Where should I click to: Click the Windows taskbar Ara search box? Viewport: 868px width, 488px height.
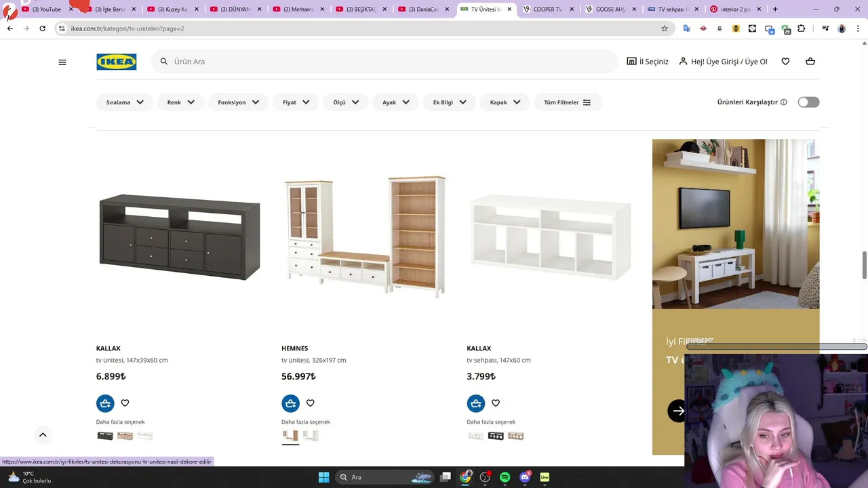(x=385, y=477)
